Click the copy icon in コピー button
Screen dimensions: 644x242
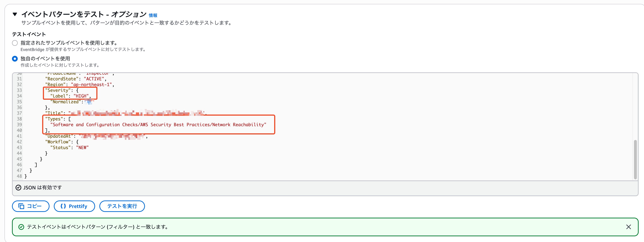pos(21,206)
